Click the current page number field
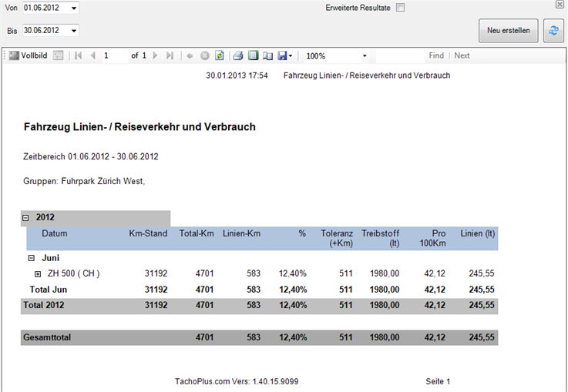 coord(114,55)
